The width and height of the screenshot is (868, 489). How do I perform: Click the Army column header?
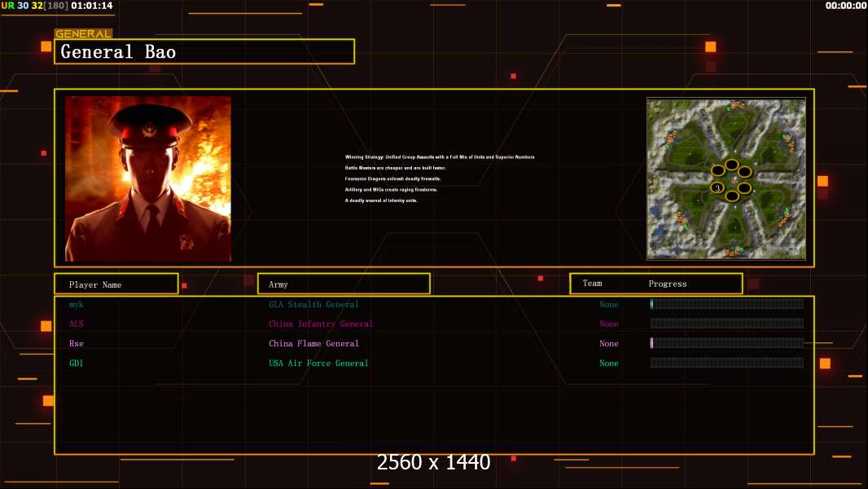click(x=344, y=284)
